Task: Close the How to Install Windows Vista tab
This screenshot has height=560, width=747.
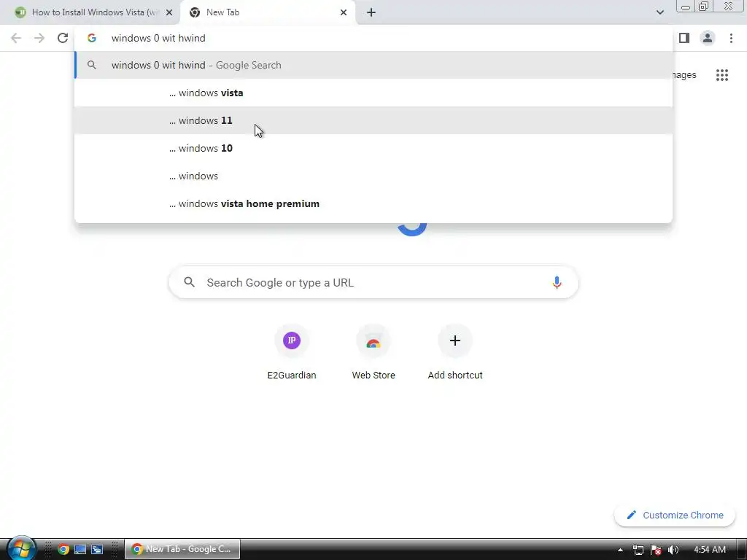Action: (169, 12)
